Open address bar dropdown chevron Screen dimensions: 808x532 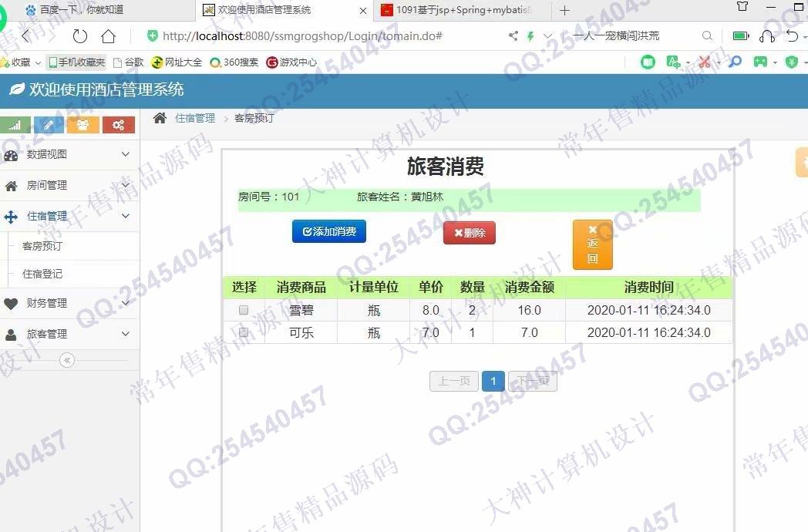(x=547, y=36)
